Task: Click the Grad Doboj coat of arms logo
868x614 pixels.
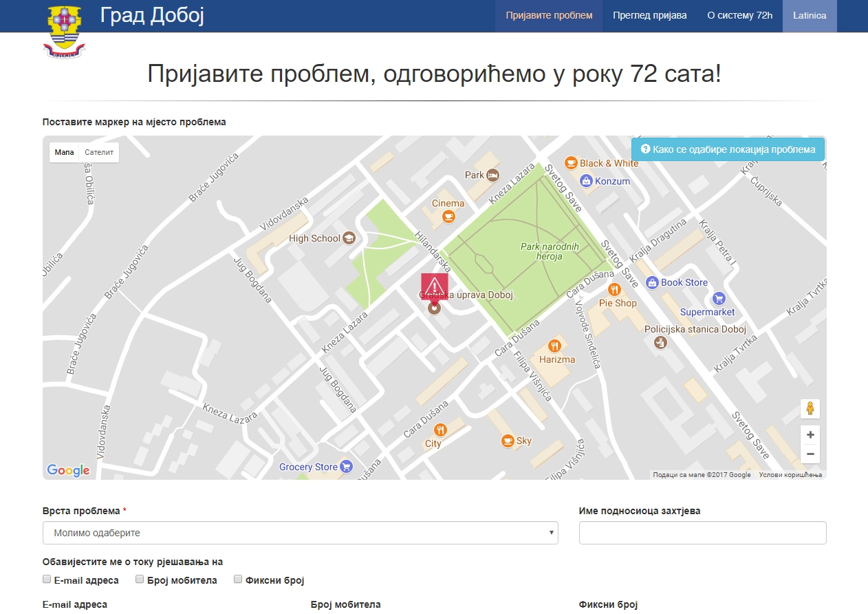Action: (64, 30)
